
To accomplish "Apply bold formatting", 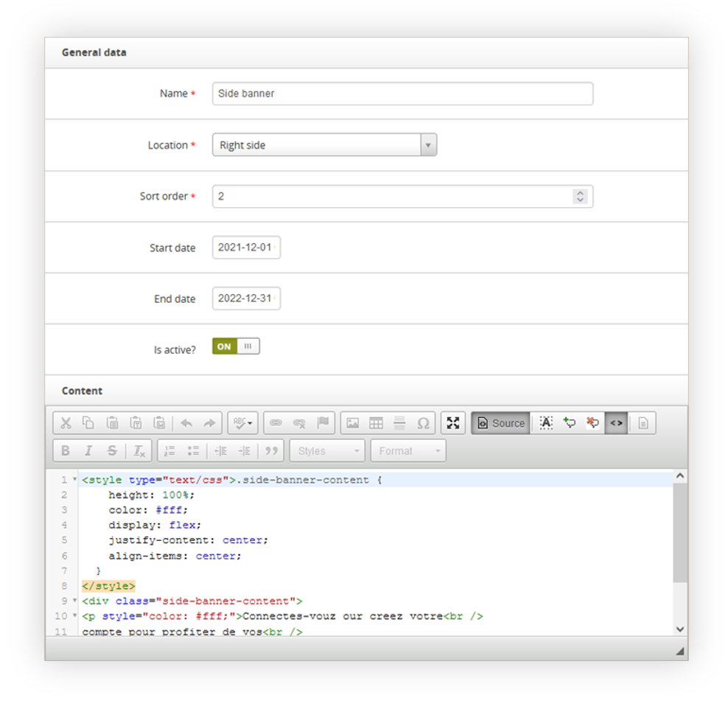I will tap(66, 451).
